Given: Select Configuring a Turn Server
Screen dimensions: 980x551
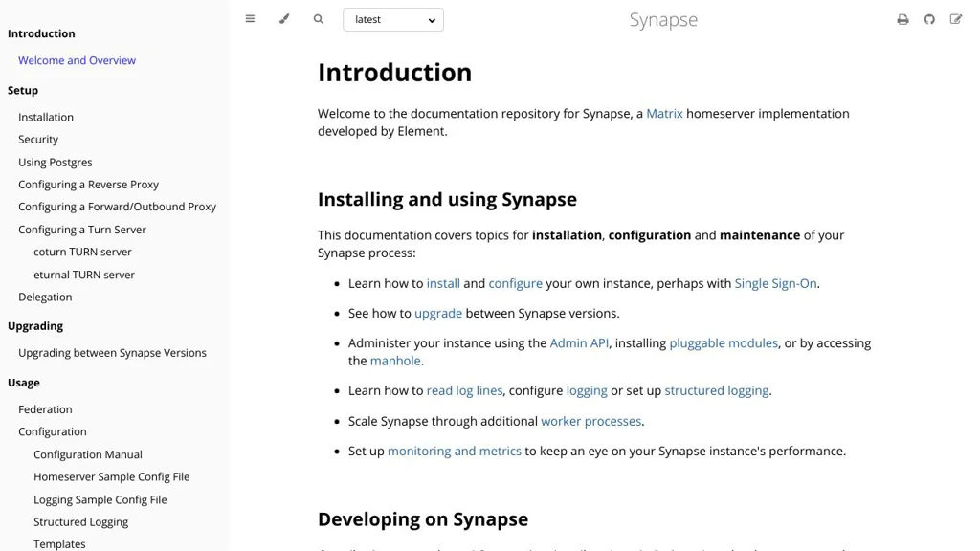Looking at the screenshot, I should (x=82, y=230).
